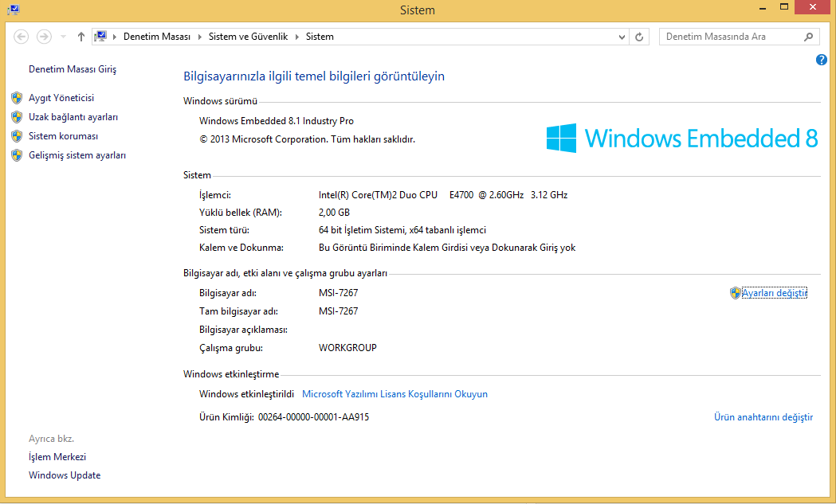The height and width of the screenshot is (504, 836).
Task: Click the 2,00 GB RAM value
Action: pyautogui.click(x=334, y=212)
